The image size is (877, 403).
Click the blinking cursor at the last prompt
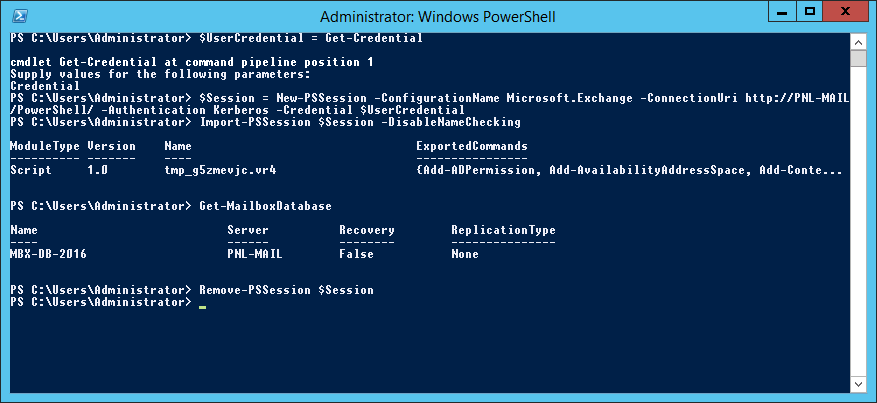pyautogui.click(x=202, y=306)
